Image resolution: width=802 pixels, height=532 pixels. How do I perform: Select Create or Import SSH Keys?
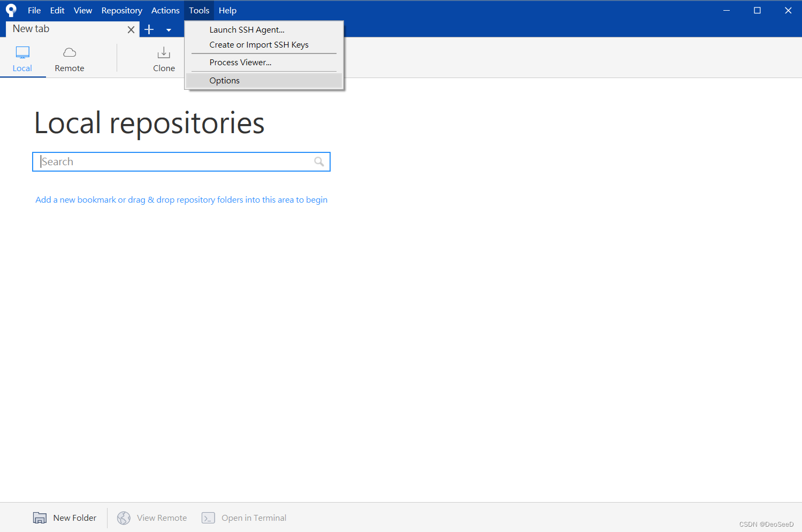pyautogui.click(x=259, y=44)
